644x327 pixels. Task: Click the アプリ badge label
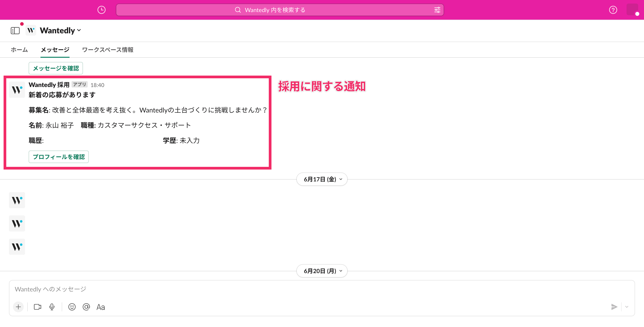[80, 85]
